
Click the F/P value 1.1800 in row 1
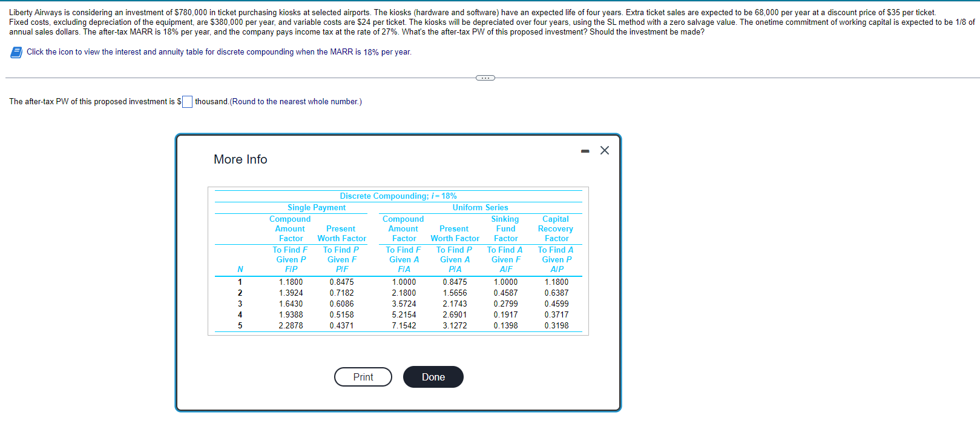tap(291, 282)
